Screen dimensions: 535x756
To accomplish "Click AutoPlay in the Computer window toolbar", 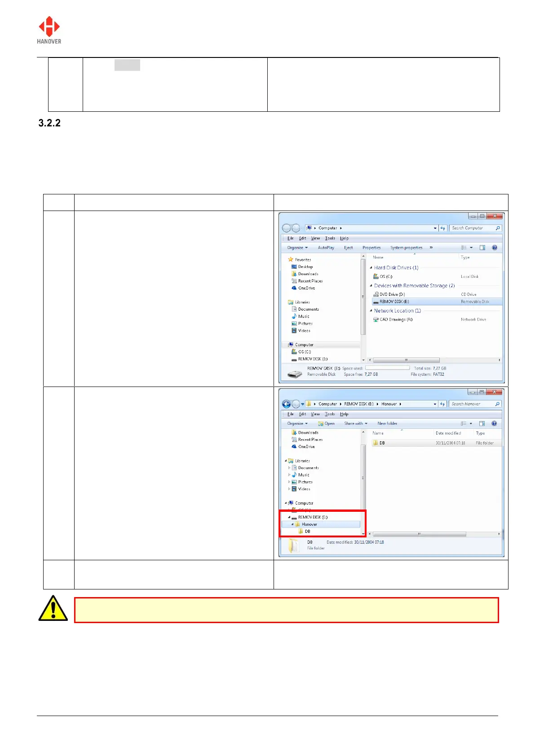I will [326, 248].
